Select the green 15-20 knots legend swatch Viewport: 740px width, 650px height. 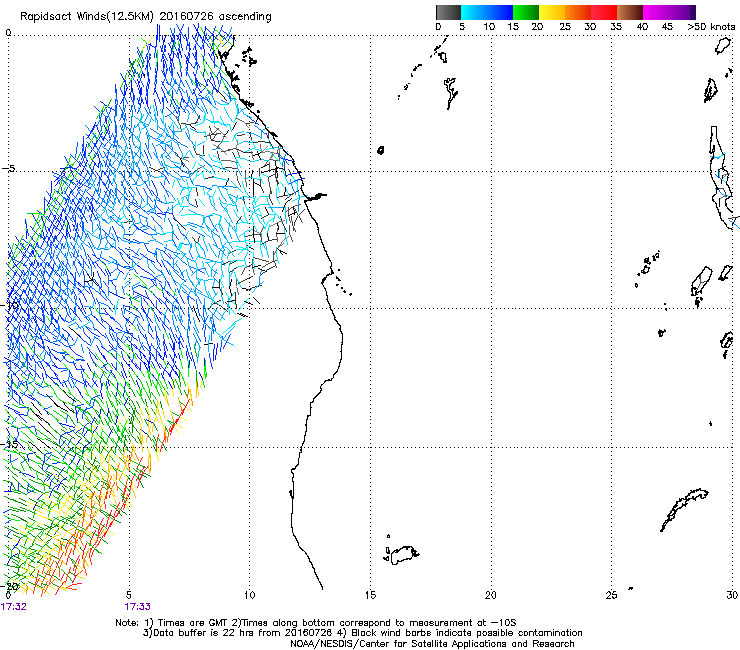click(x=526, y=12)
